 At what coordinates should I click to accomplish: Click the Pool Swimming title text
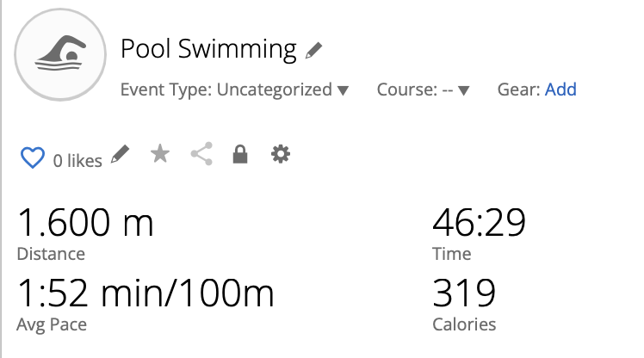tap(208, 49)
